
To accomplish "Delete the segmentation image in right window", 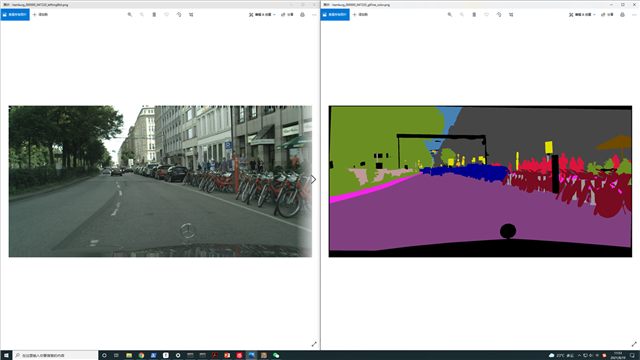I will 474,15.
